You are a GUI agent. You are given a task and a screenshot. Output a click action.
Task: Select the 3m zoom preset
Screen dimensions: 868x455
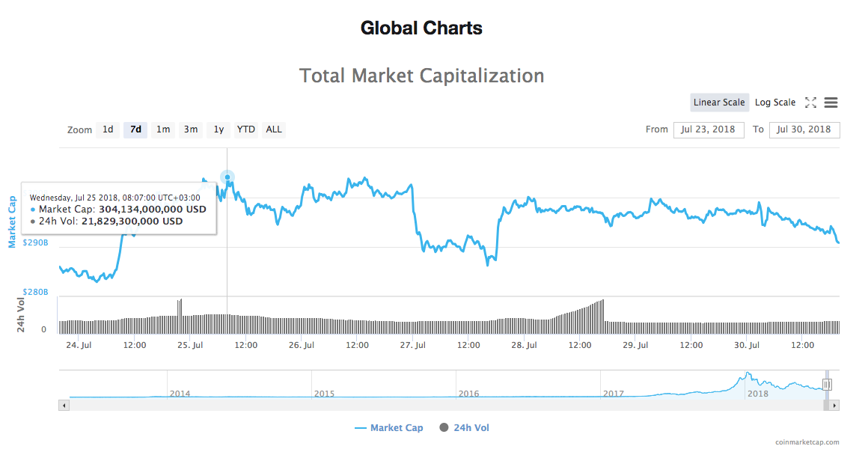(190, 129)
